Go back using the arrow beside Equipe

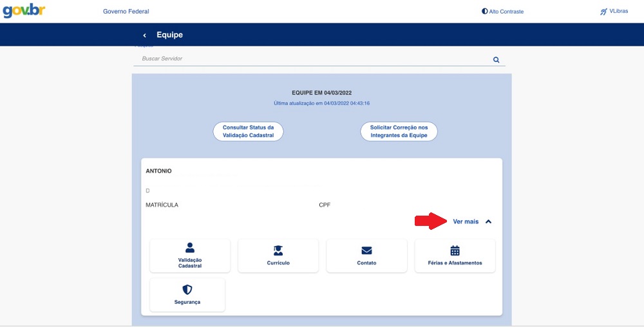pos(145,35)
